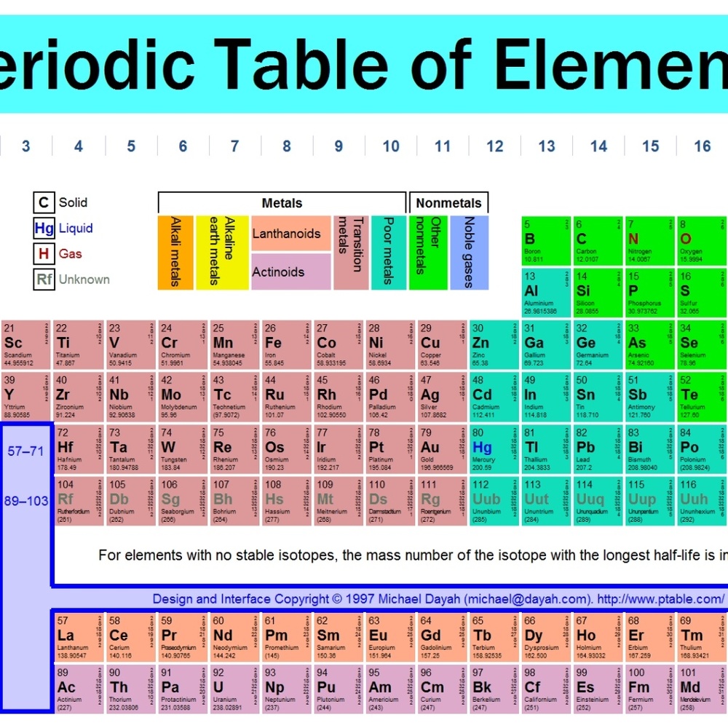Click the 57–71 lanthanoid range placeholder
The height and width of the screenshot is (728, 728).
pos(26,451)
